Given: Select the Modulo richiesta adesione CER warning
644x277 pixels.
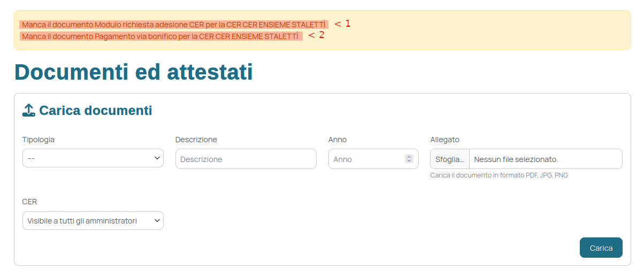Looking at the screenshot, I should click(174, 25).
